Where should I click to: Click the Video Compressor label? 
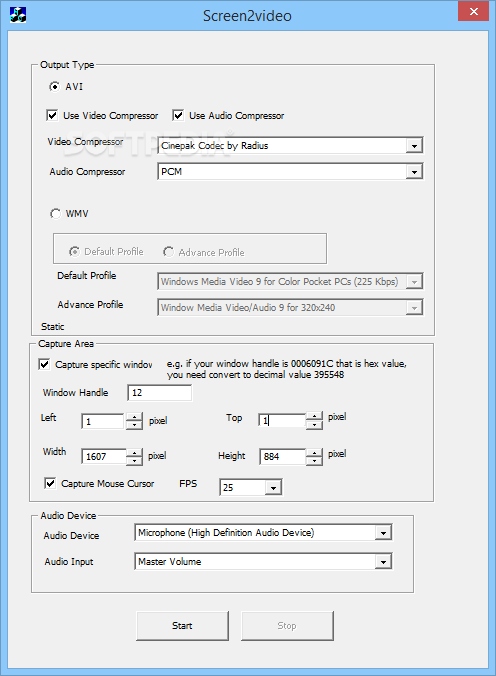point(85,141)
